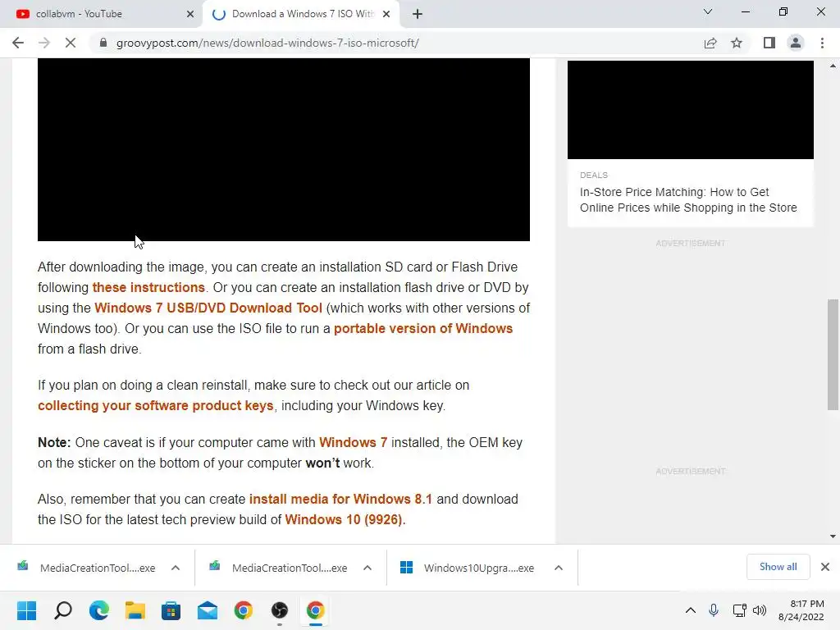Open Chrome side panel
This screenshot has width=840, height=630.
click(769, 43)
